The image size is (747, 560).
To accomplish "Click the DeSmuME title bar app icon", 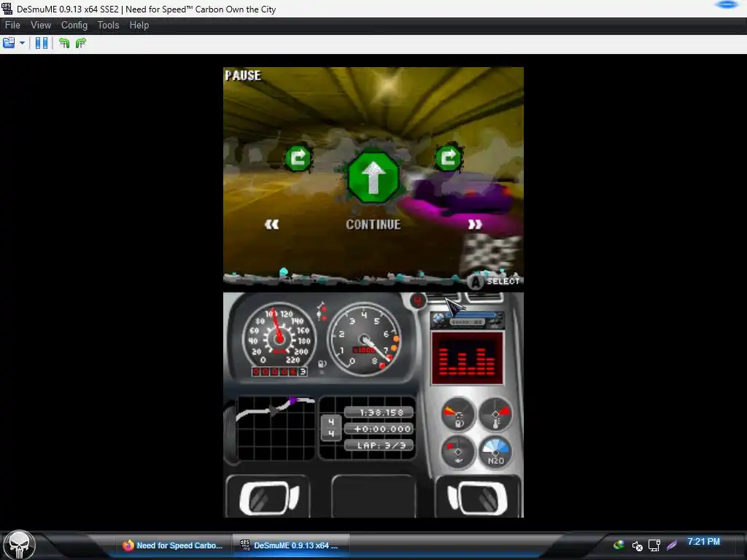I will 7,9.
